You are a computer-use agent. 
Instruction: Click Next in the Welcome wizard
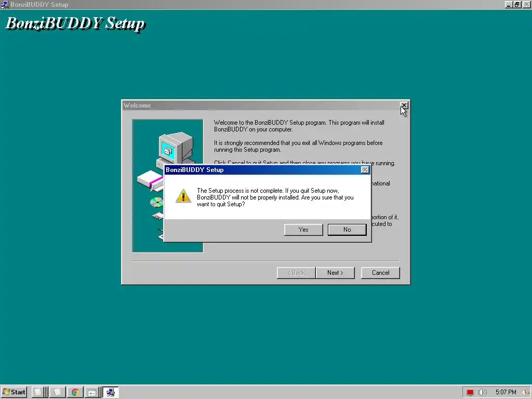tap(335, 273)
